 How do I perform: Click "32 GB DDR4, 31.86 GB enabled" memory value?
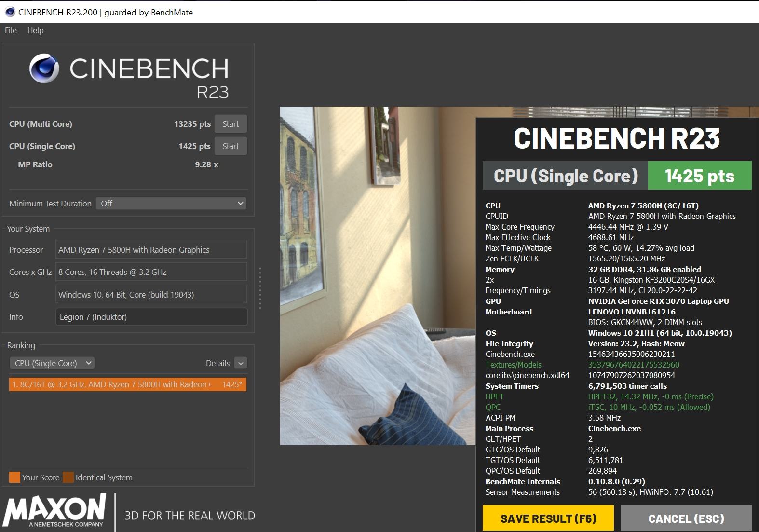coord(645,269)
